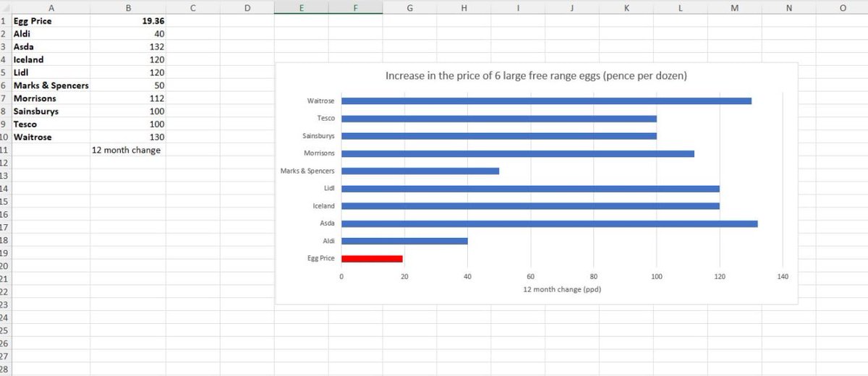This screenshot has width=868, height=376.
Task: Click the Waitrose value 130 cell
Action: 128,137
